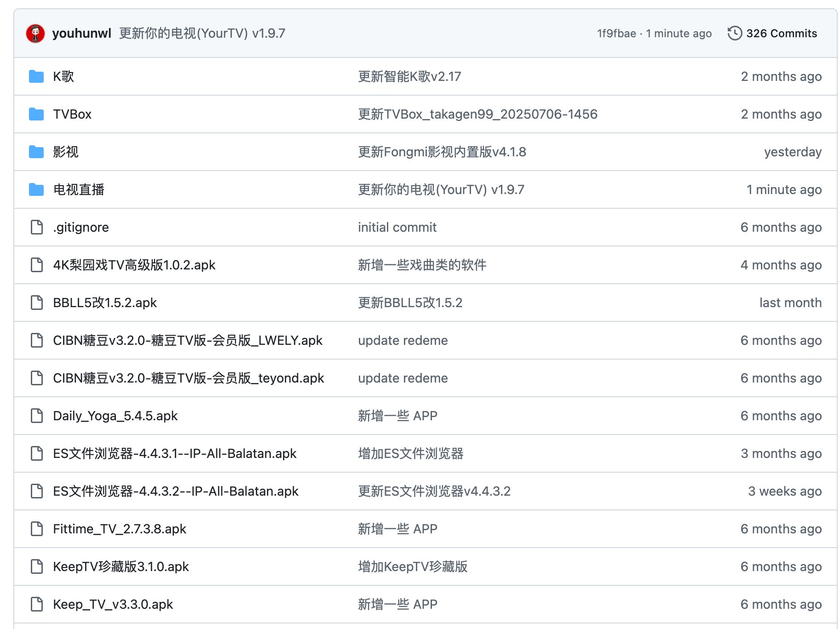This screenshot has width=840, height=629.
Task: Click the youhunwl user avatar
Action: [35, 34]
